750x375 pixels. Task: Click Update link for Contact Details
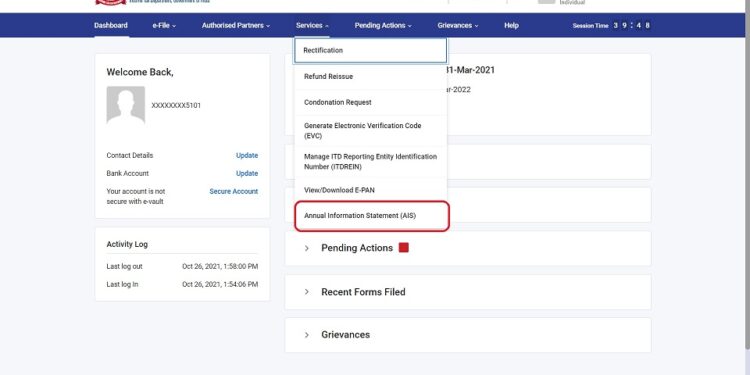[x=247, y=155]
